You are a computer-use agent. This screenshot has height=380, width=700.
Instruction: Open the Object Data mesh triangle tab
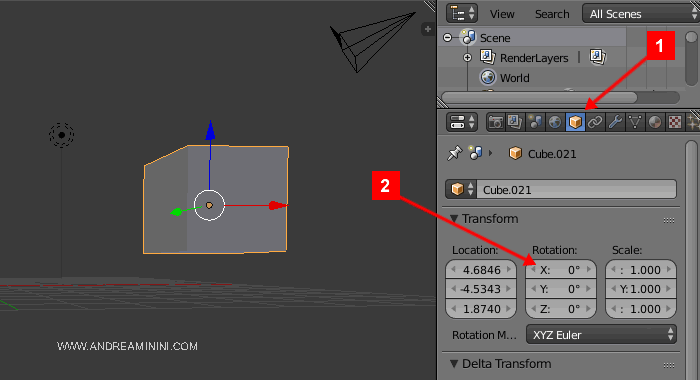coord(635,122)
